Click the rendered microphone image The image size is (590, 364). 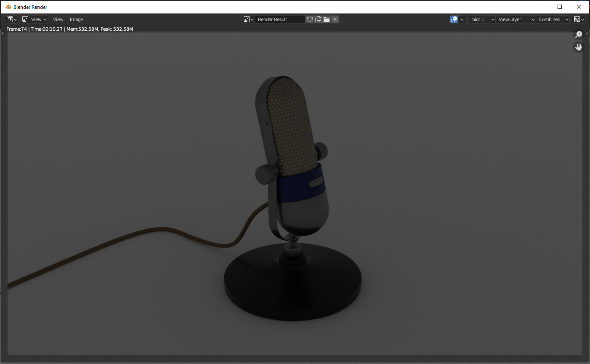295,194
